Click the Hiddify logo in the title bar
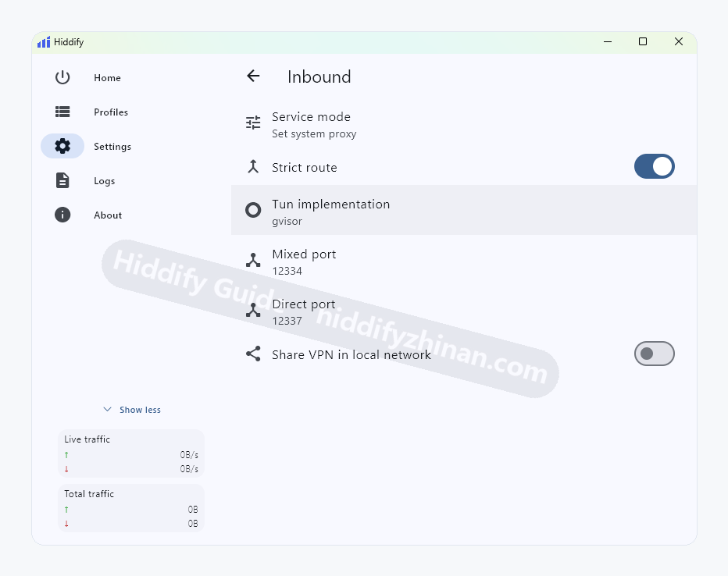The height and width of the screenshot is (576, 728). pos(44,42)
